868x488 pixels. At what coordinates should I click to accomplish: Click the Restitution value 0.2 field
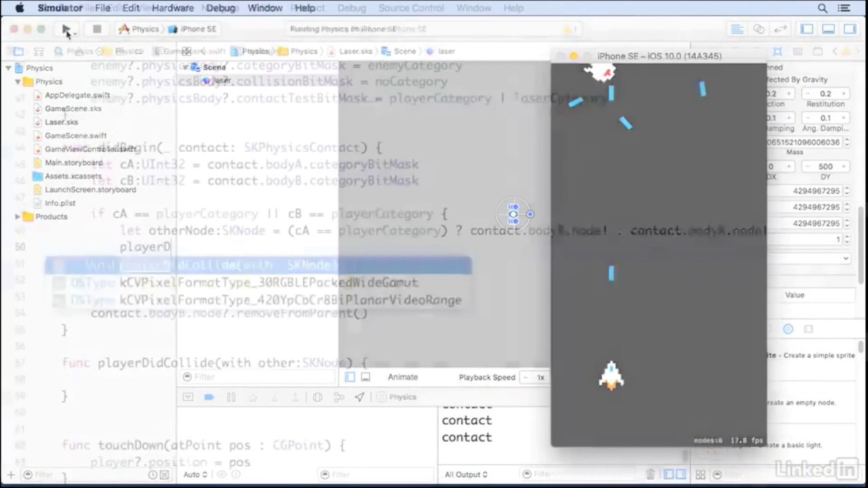[825, 94]
